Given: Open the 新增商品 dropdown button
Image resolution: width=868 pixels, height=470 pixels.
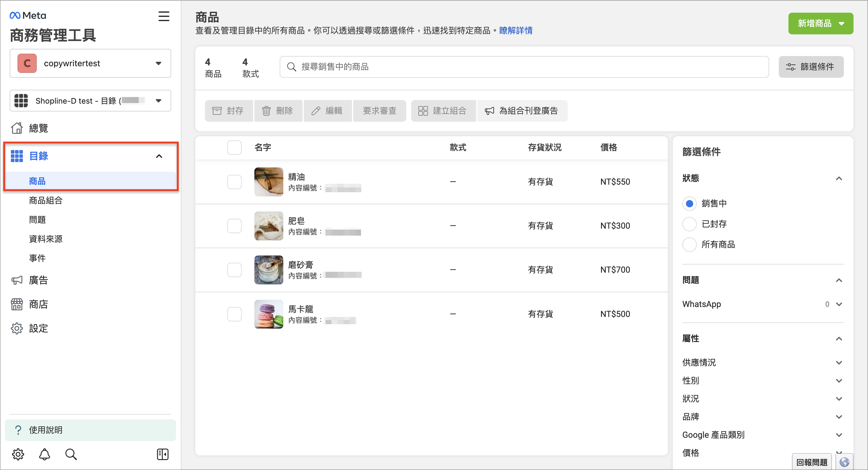Looking at the screenshot, I should point(820,23).
